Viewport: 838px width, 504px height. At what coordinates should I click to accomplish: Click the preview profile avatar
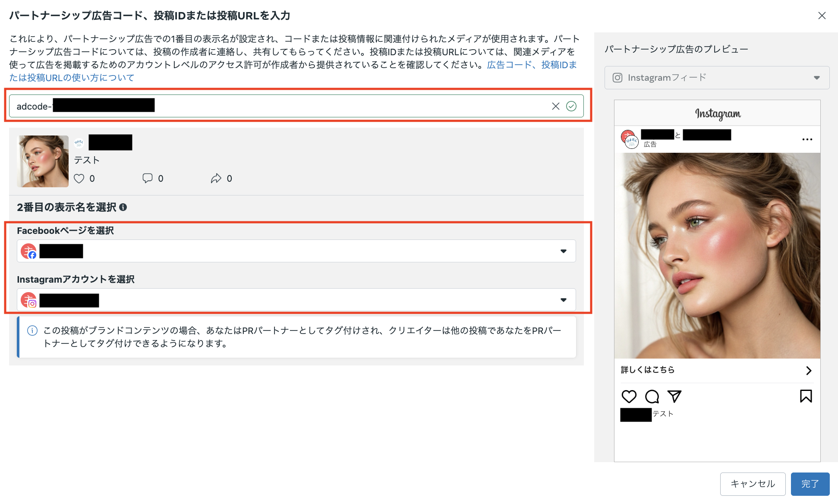pos(630,139)
